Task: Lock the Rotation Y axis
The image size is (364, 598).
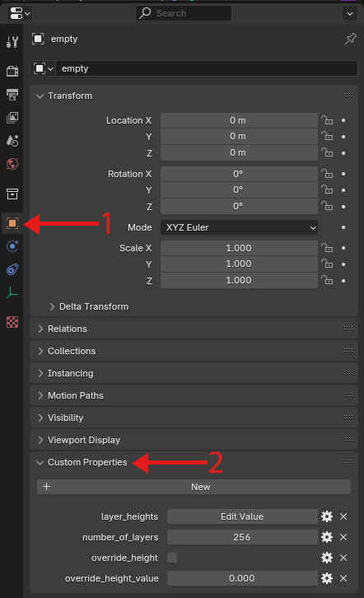Action: (327, 190)
